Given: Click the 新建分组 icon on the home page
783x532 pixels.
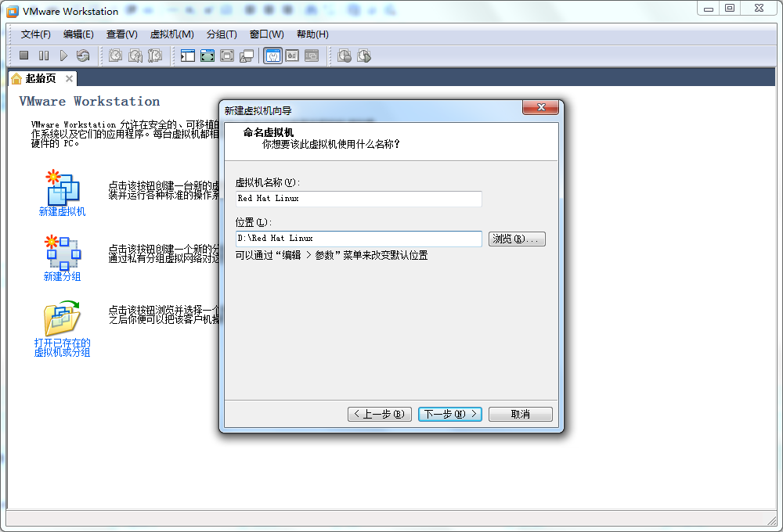Looking at the screenshot, I should pos(63,252).
